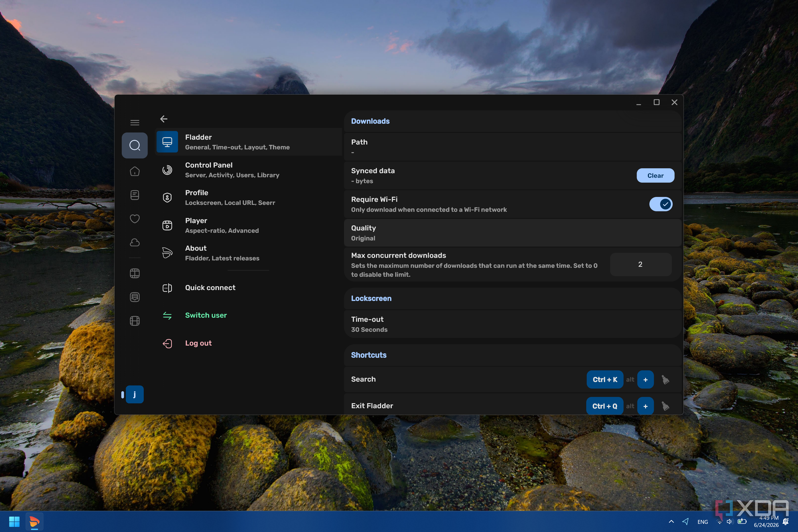Screen dimensions: 798x532
Task: Click the back arrow in settings
Action: tap(164, 119)
